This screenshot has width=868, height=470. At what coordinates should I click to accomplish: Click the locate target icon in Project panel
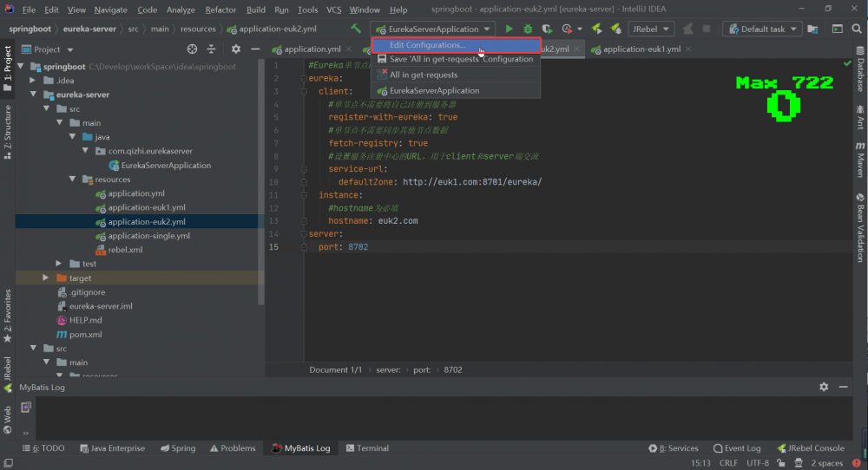tap(192, 49)
